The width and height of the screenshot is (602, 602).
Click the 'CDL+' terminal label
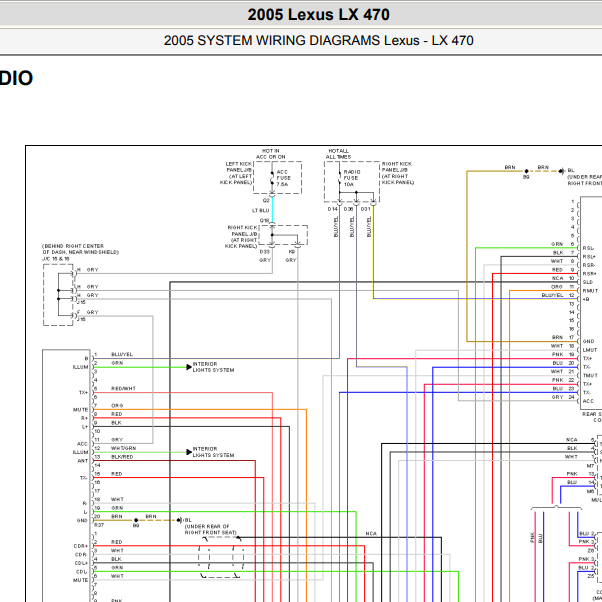(81, 563)
